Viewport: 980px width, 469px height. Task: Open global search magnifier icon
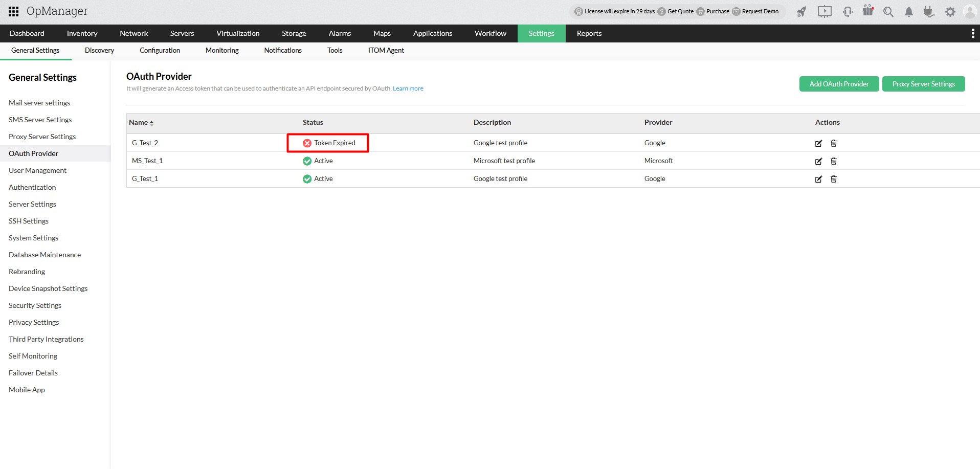click(888, 11)
